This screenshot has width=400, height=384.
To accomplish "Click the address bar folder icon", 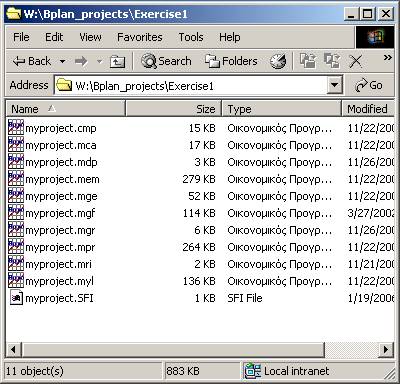I will pyautogui.click(x=64, y=86).
